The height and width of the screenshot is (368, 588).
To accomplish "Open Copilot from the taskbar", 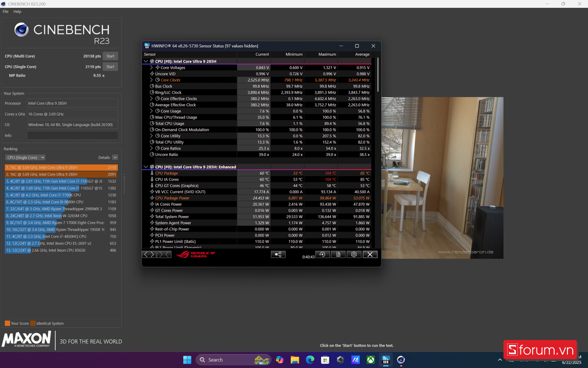I will point(279,360).
